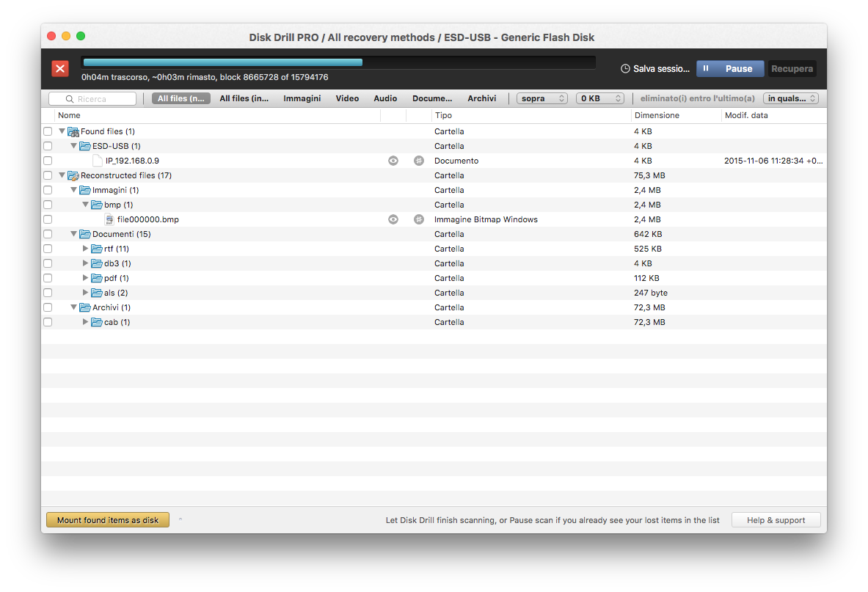The height and width of the screenshot is (592, 868).
Task: Select the Reconstructed files checkbox
Action: [x=48, y=176]
